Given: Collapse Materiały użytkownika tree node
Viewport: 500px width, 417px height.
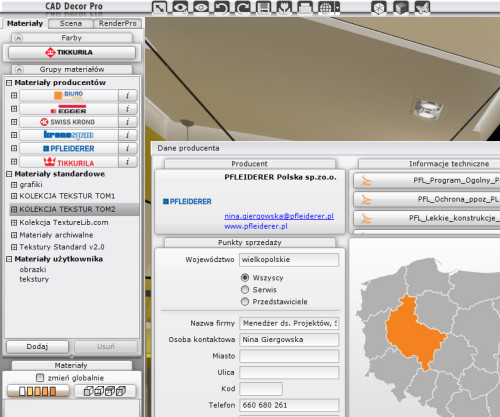Looking at the screenshot, I should (9, 259).
